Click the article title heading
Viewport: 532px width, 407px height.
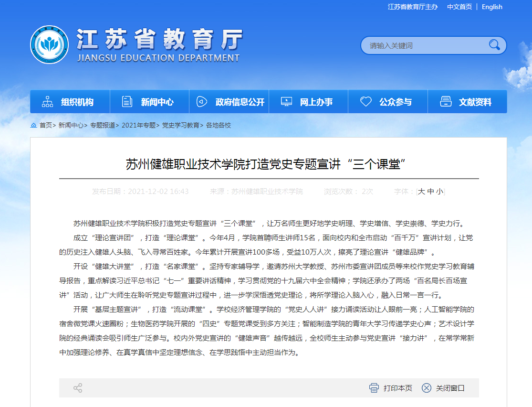pyautogui.click(x=266, y=164)
